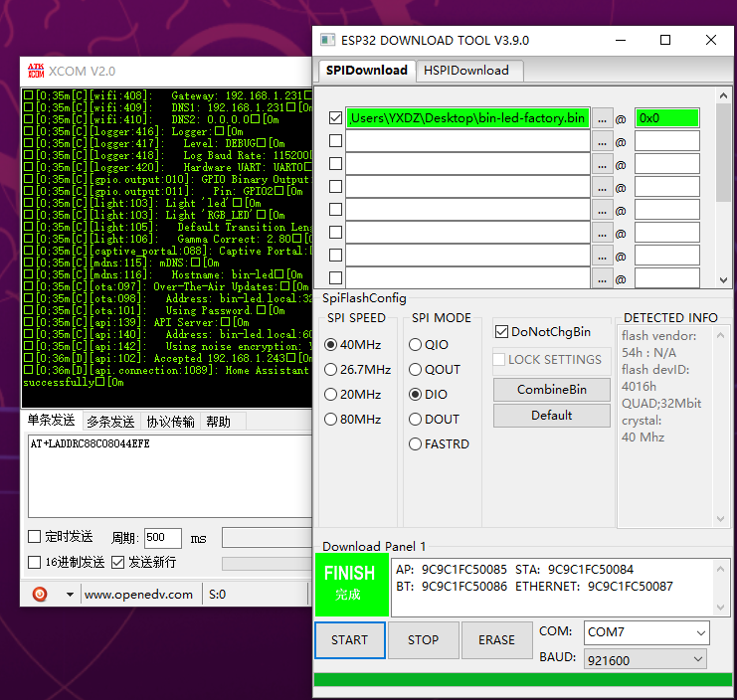Viewport: 737px width, 700px height.
Task: Browse file for the first bin row
Action: pos(602,118)
